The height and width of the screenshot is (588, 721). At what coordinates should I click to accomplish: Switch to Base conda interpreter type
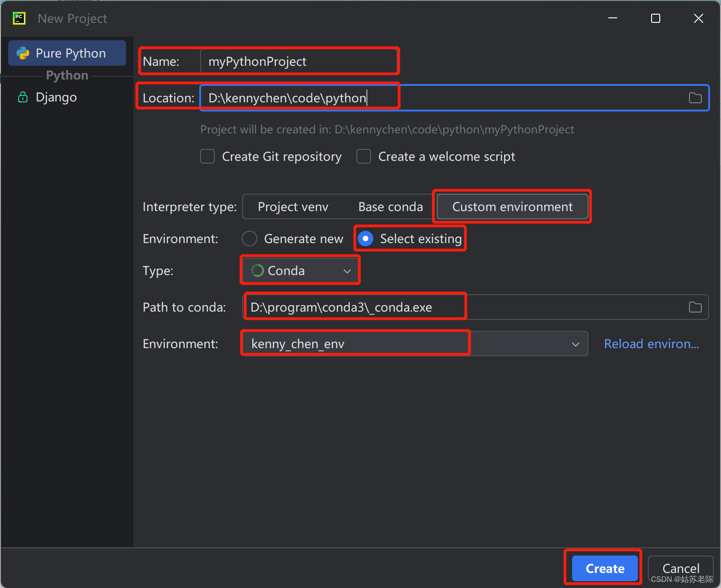coord(391,207)
